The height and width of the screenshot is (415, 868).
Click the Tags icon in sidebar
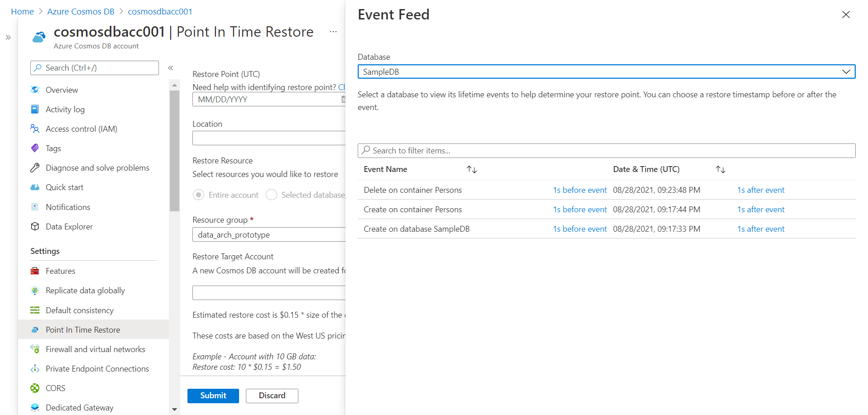tap(35, 148)
